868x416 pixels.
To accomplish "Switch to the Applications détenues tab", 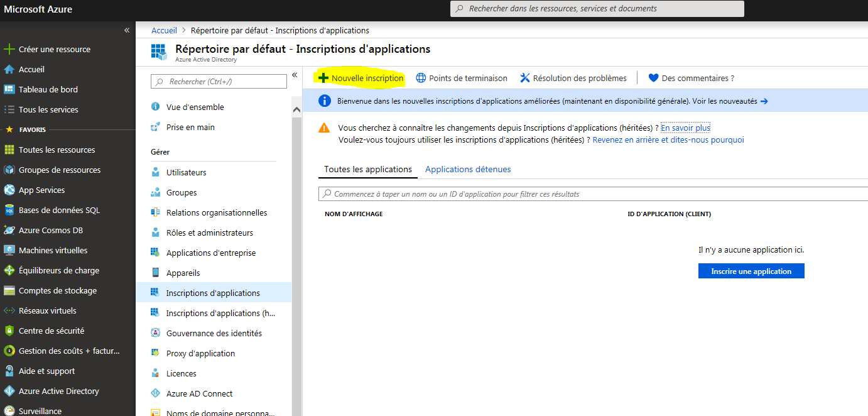I will (468, 169).
